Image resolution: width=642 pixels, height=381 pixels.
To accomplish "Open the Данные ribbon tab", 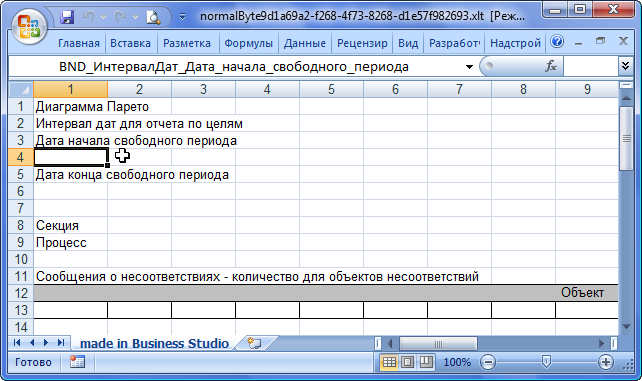I will [x=305, y=43].
